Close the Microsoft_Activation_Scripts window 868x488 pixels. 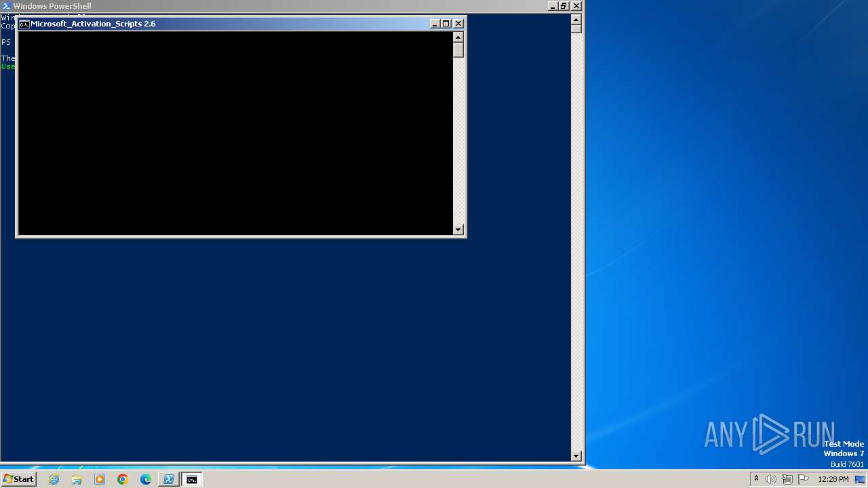tap(458, 24)
